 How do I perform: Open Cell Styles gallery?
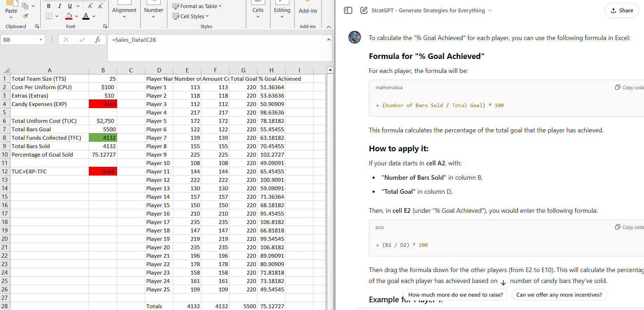point(191,16)
